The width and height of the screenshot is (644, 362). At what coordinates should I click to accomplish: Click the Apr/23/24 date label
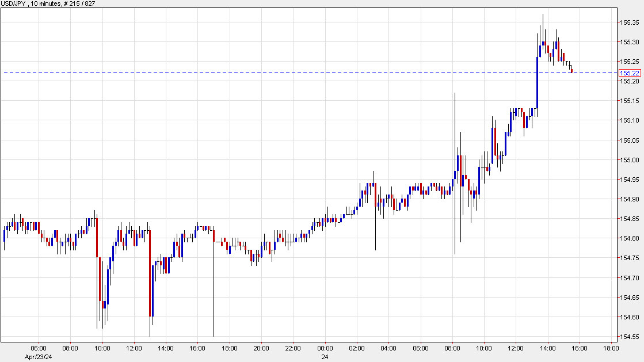[x=38, y=357]
